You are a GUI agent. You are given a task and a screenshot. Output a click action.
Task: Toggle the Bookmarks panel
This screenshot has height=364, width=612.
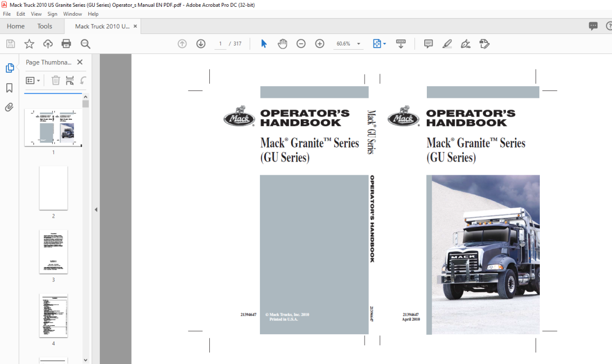point(9,88)
